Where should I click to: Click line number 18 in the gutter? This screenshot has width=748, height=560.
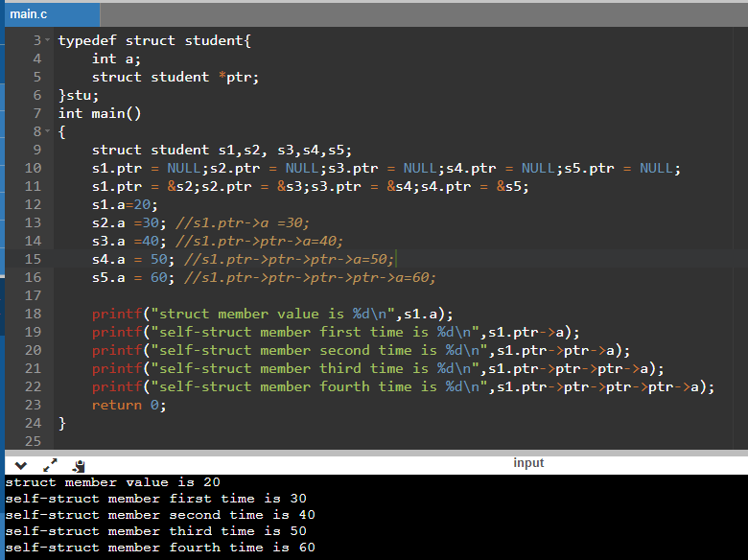[33, 314]
